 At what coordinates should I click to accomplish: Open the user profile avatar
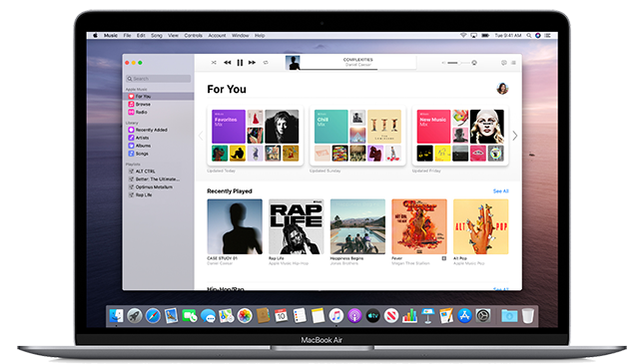(502, 88)
